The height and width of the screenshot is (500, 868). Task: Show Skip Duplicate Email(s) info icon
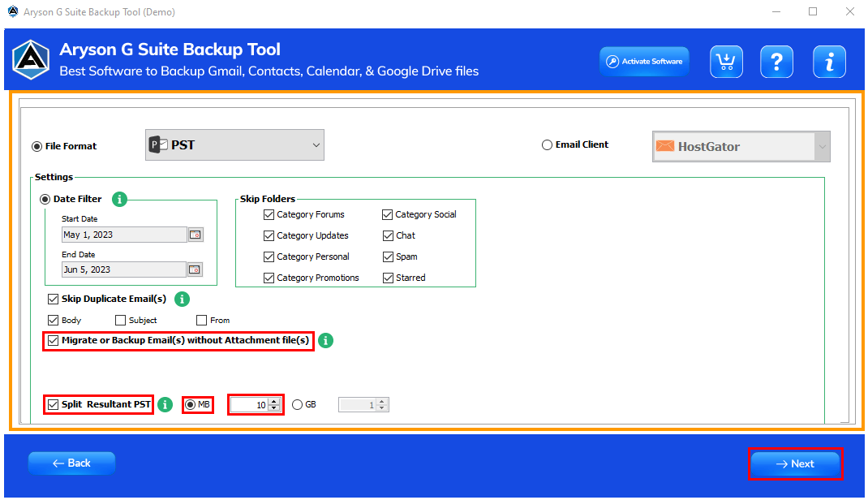pos(183,299)
